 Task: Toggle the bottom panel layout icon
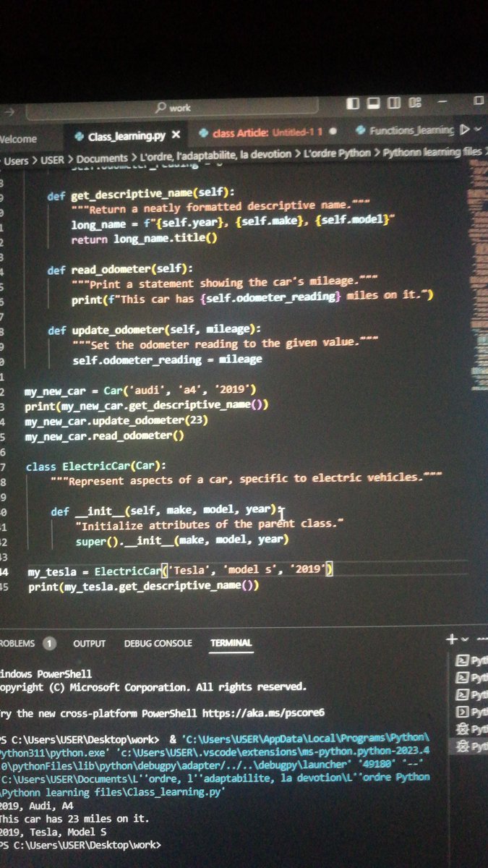(374, 104)
